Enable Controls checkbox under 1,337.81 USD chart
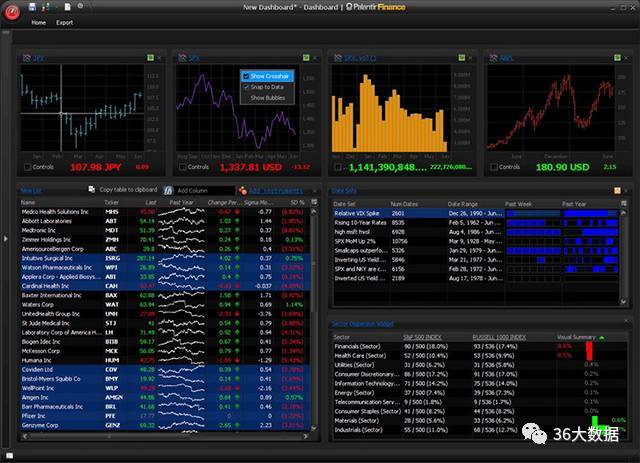 [x=183, y=167]
